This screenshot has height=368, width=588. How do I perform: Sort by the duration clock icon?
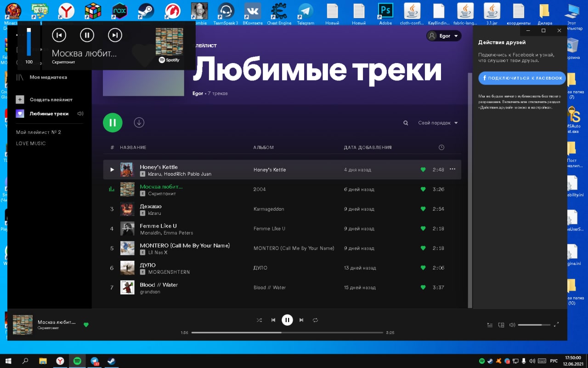pyautogui.click(x=441, y=148)
